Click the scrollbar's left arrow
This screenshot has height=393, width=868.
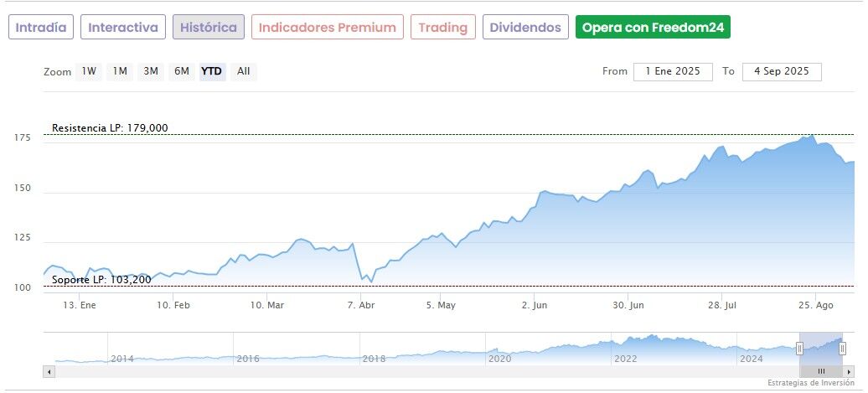click(x=49, y=371)
